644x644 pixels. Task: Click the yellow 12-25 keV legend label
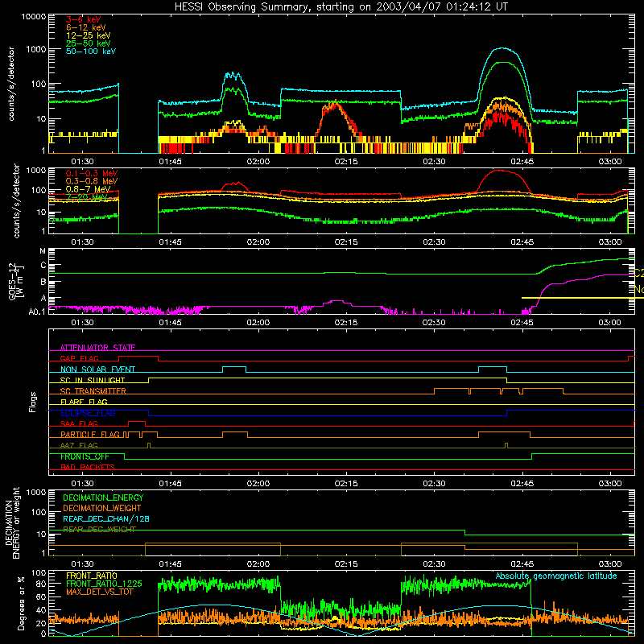pos(89,35)
